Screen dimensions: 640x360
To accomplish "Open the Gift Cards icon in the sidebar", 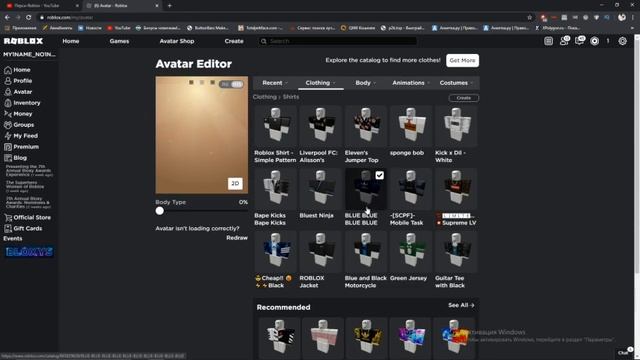I will point(8,229).
